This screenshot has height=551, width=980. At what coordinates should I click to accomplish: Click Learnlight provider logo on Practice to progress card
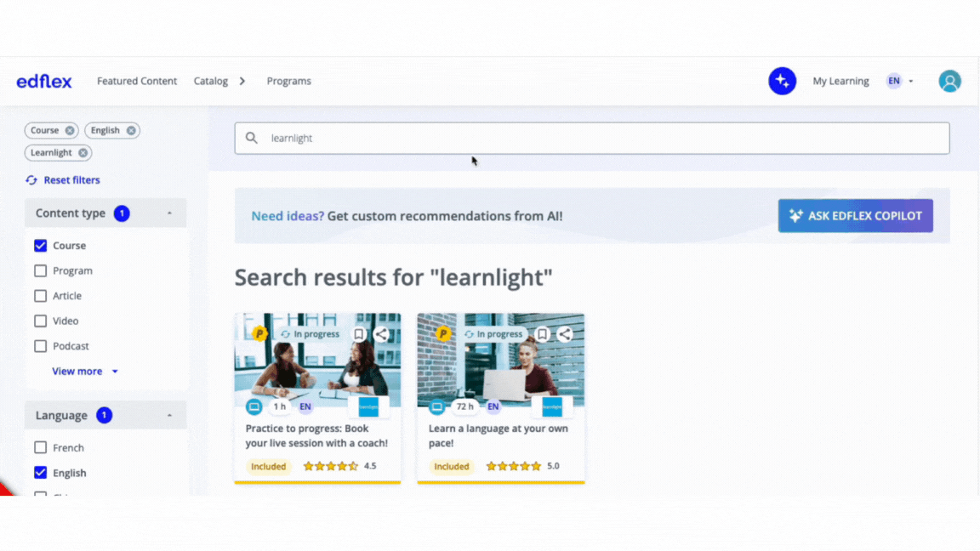(x=368, y=406)
